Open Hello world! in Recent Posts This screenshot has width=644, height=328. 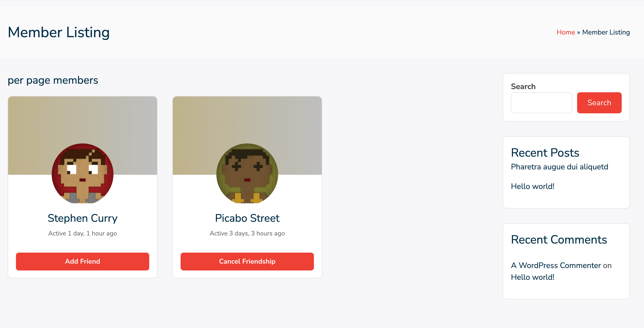pyautogui.click(x=533, y=186)
